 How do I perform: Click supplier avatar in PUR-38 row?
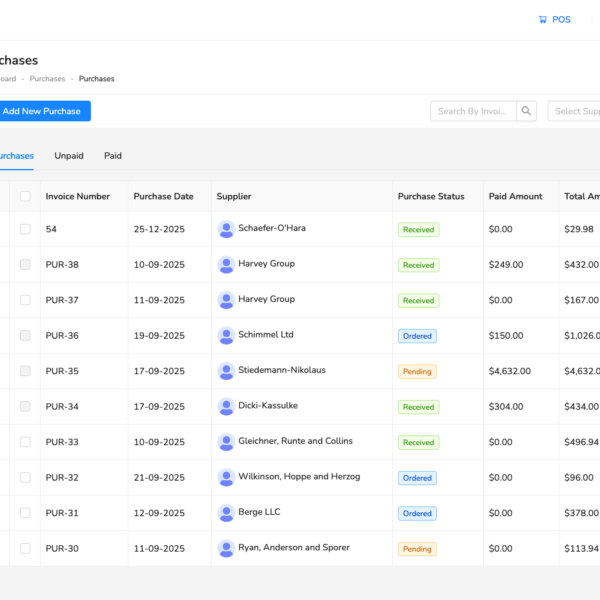coord(226,264)
